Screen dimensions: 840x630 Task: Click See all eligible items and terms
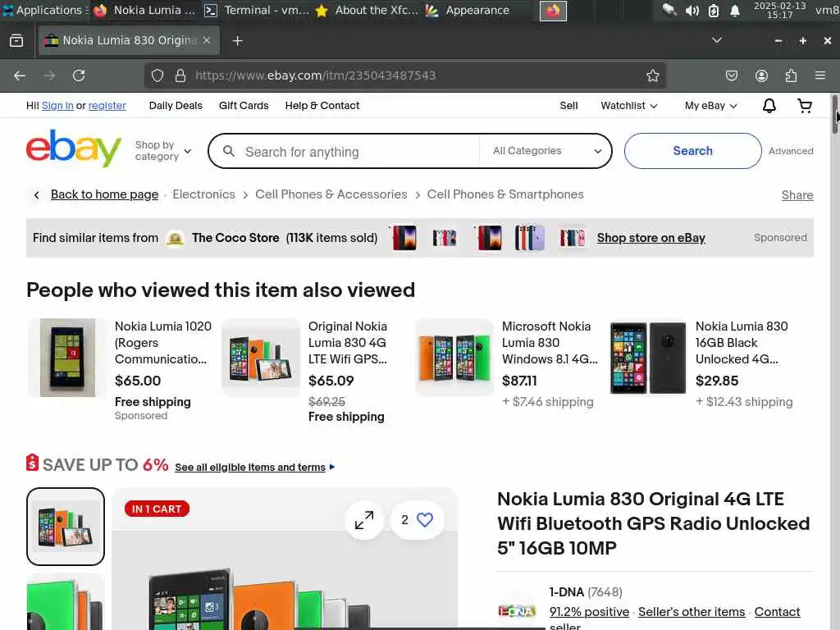[250, 467]
